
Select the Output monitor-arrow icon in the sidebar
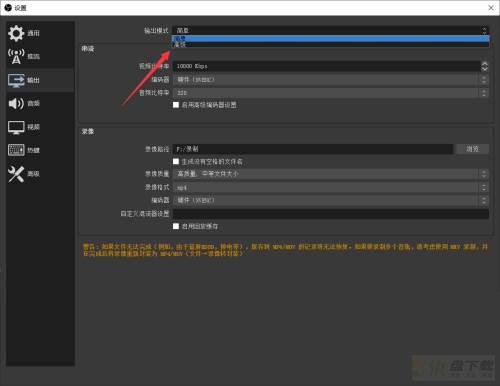tap(16, 80)
